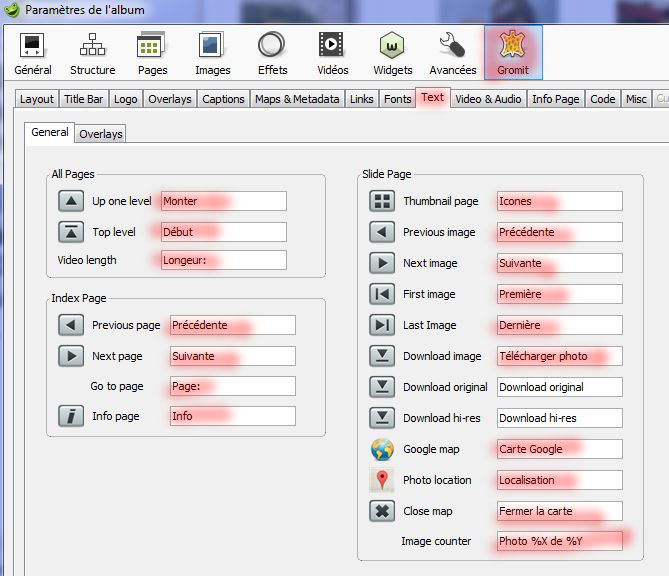Click the Go to page text field
669x576 pixels.
pyautogui.click(x=232, y=386)
